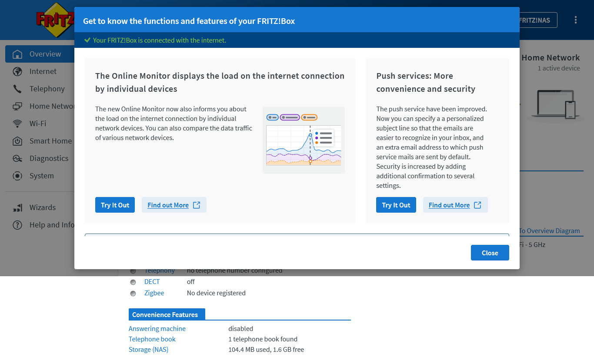
Task: Close the features dialog
Action: click(490, 253)
